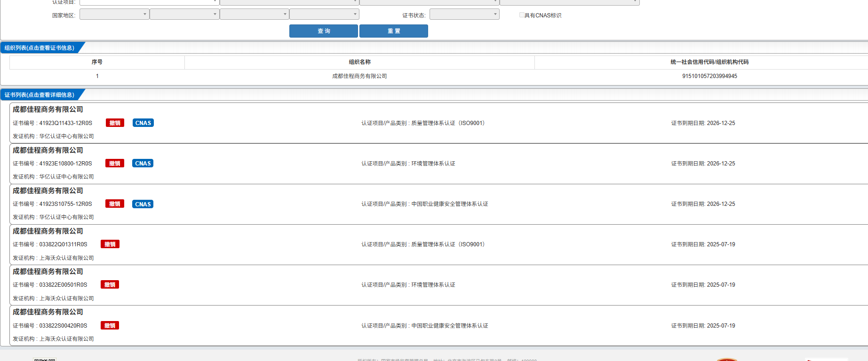
Task: Click the 序号 column header
Action: click(97, 62)
